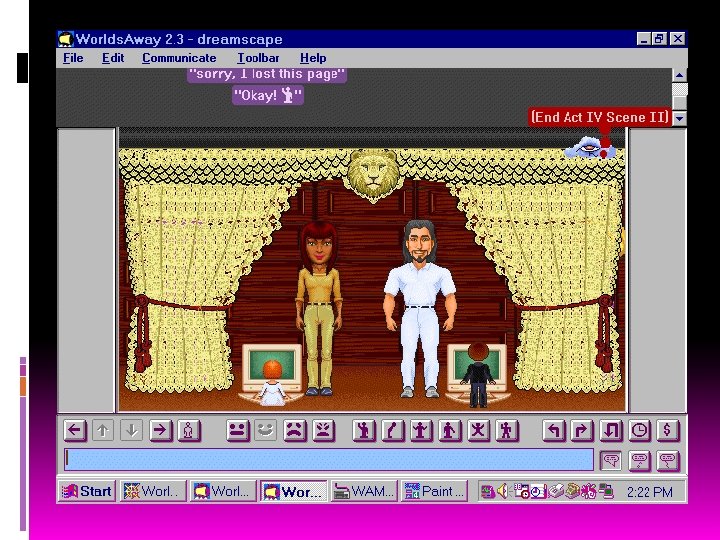This screenshot has width=720, height=540.
Task: Click the turn around U-arrow button
Action: pos(611,431)
